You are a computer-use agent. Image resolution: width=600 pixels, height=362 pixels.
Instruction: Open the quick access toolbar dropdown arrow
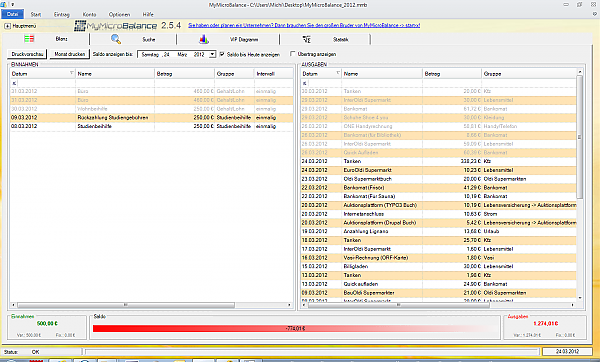[x=13, y=5]
